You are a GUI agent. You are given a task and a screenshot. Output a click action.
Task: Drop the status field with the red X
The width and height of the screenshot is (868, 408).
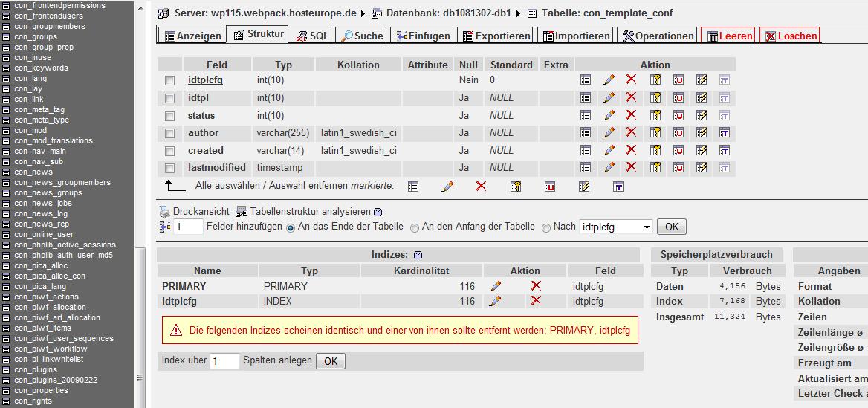click(631, 115)
